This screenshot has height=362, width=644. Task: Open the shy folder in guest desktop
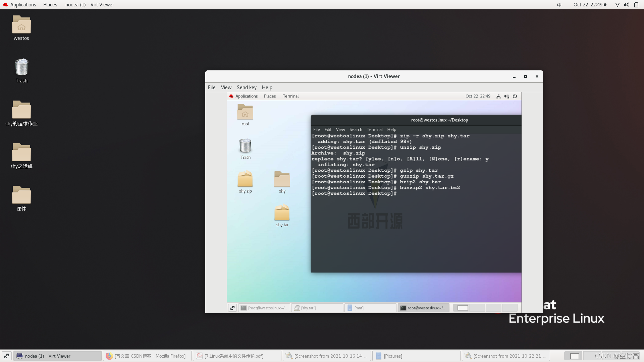[x=282, y=179]
